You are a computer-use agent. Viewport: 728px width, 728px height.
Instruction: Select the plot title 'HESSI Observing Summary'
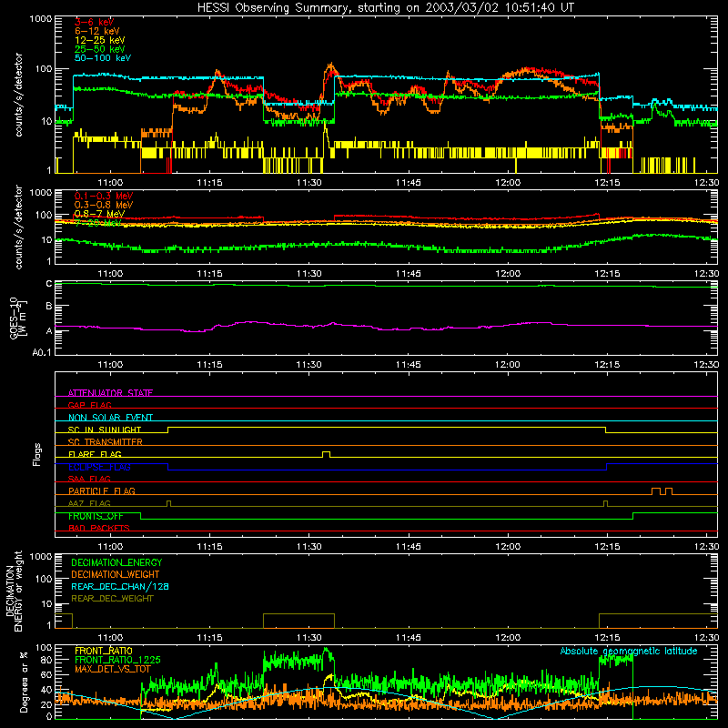[273, 8]
